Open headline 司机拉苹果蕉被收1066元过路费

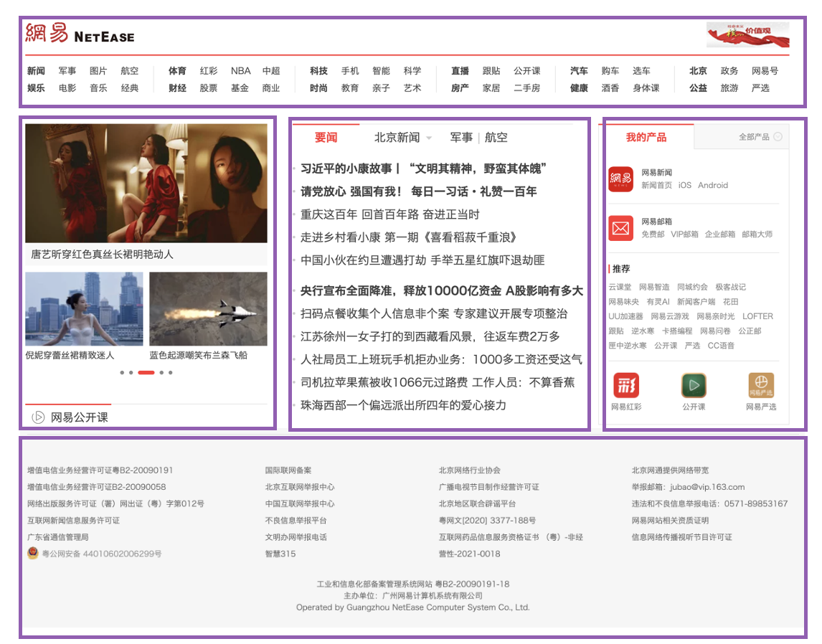[x=438, y=382]
